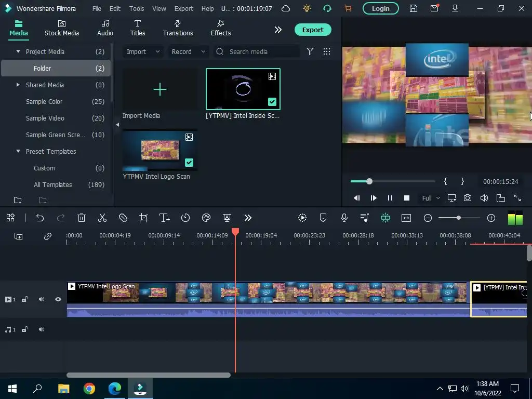532x399 pixels.
Task: Pause the preview playback
Action: click(390, 198)
